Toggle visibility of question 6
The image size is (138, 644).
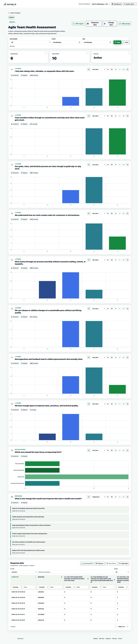127,309
